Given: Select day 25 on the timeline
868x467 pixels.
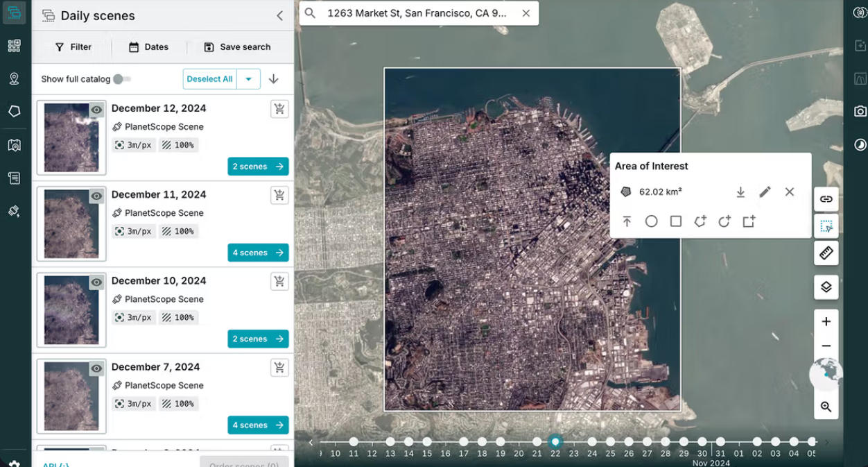Looking at the screenshot, I should coord(610,441).
